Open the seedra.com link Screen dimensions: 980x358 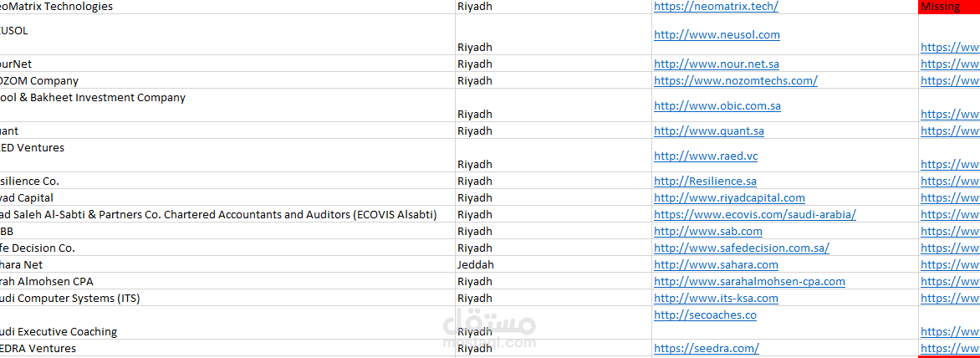[x=707, y=348]
